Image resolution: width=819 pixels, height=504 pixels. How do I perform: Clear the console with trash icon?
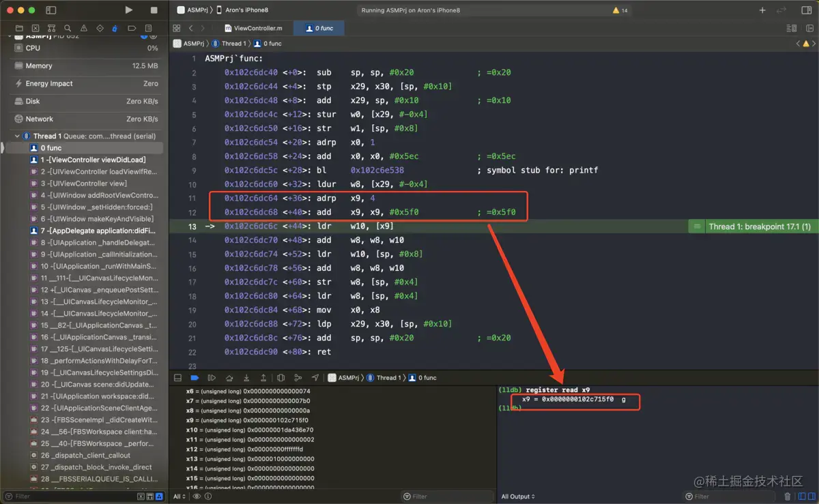(x=788, y=496)
